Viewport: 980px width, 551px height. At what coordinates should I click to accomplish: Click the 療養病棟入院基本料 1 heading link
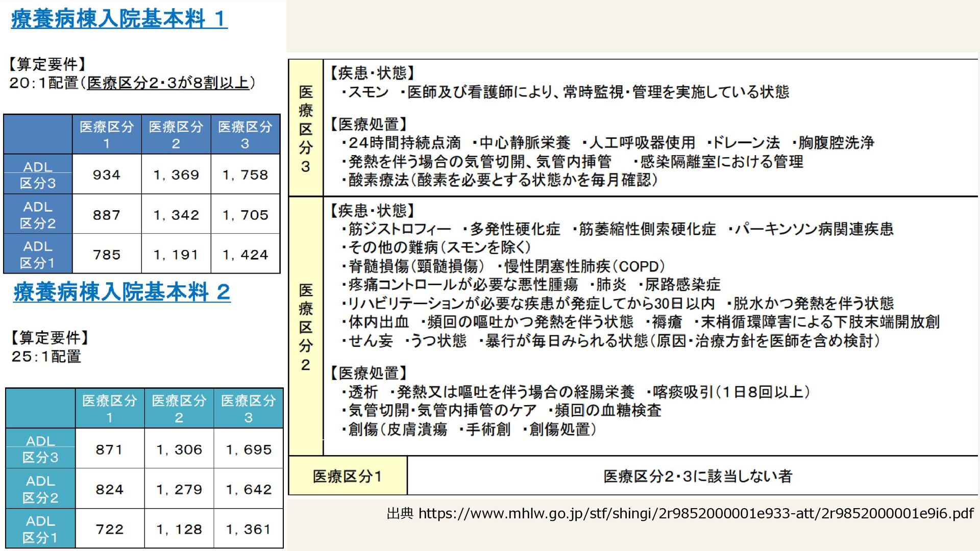tap(119, 19)
